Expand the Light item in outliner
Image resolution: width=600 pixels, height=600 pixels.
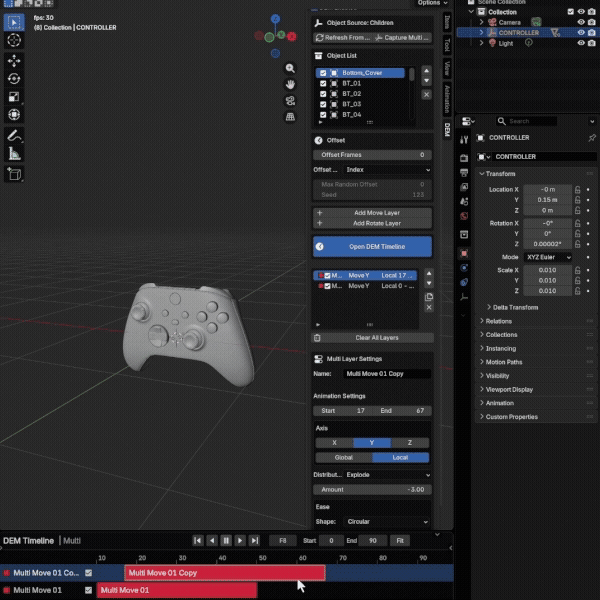point(482,43)
